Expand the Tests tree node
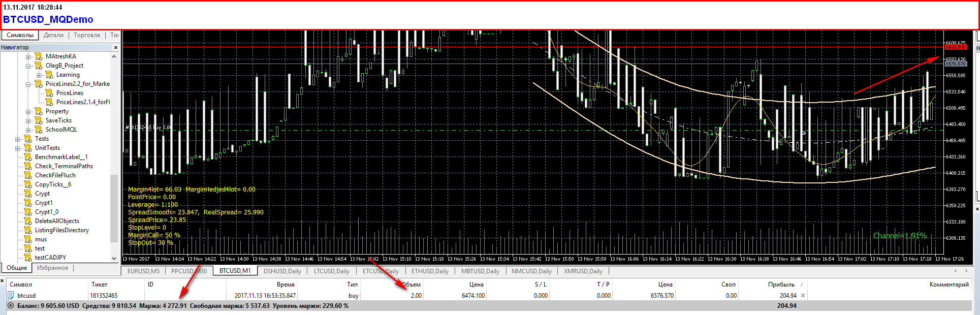This screenshot has height=315, width=980. click(x=18, y=139)
